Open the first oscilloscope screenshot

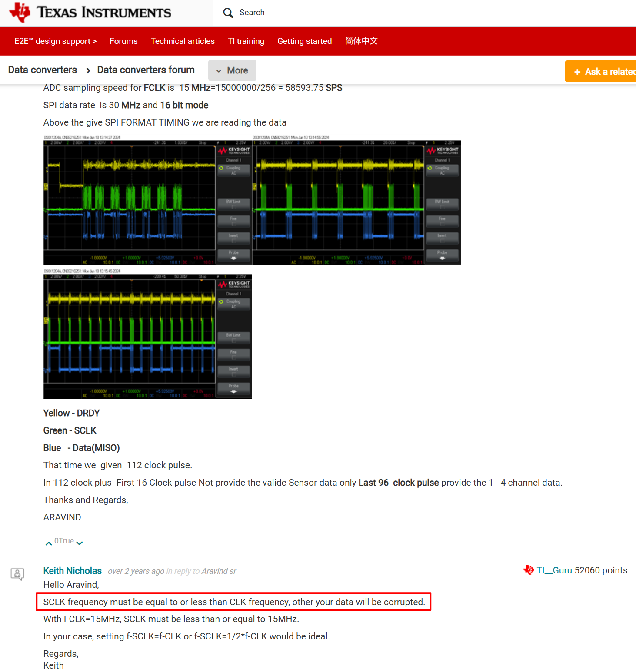point(148,200)
